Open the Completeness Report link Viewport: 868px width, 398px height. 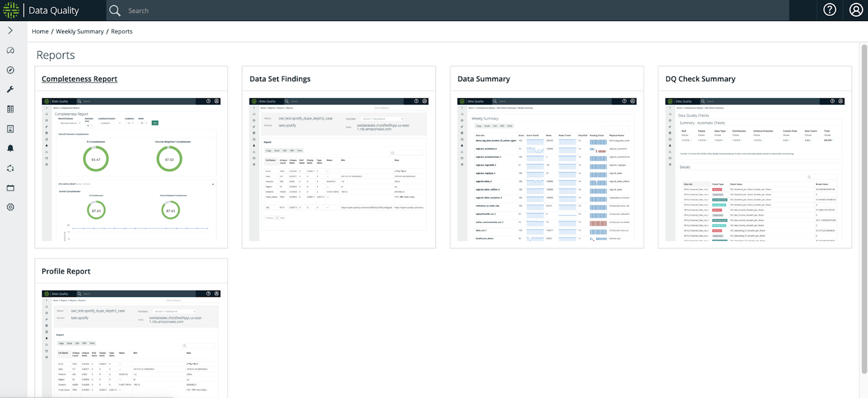[79, 78]
